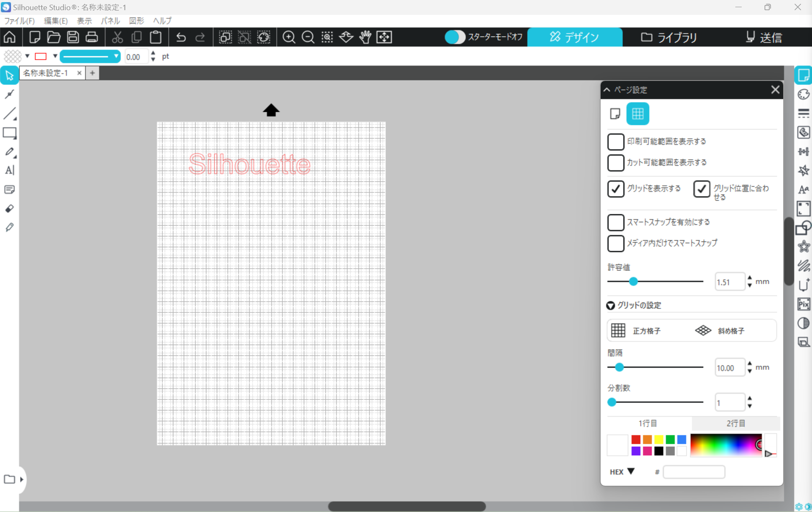Open the text style panel icon

(x=804, y=189)
